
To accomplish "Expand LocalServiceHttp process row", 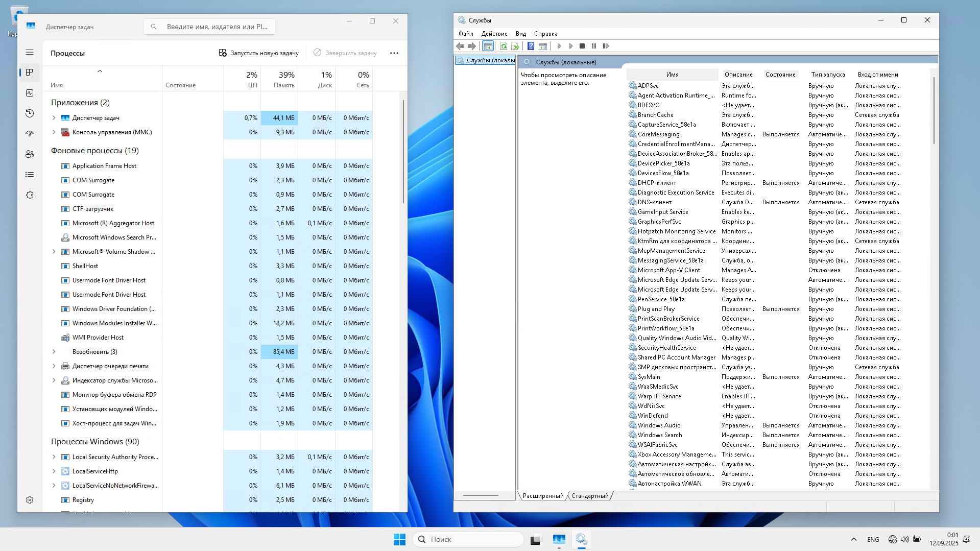I will point(54,471).
